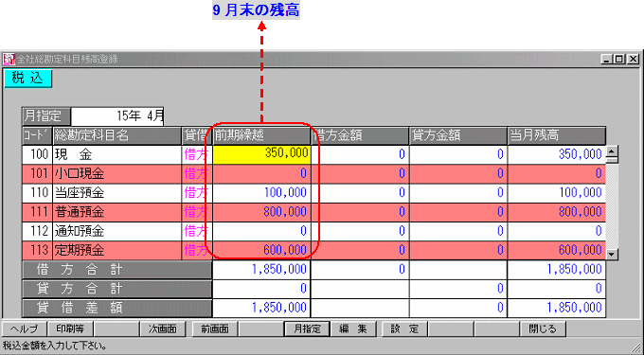Open help with the ヘルプ button
The height and width of the screenshot is (355, 644).
click(x=25, y=328)
